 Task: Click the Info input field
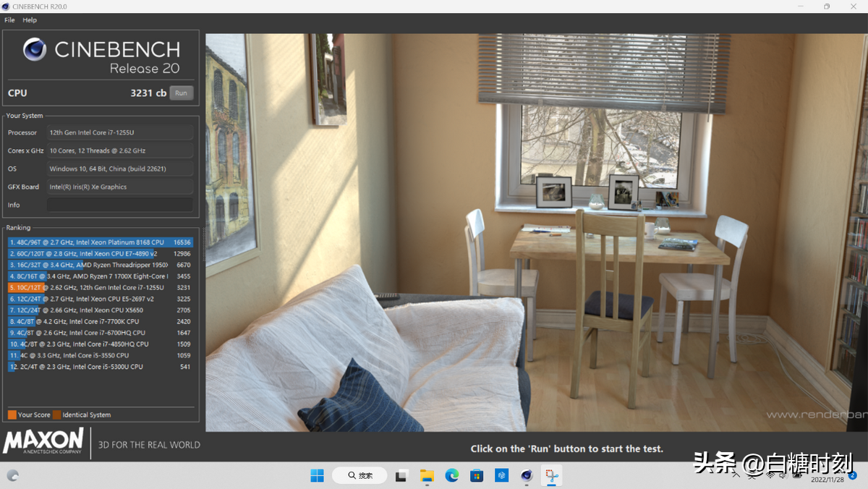pos(120,205)
